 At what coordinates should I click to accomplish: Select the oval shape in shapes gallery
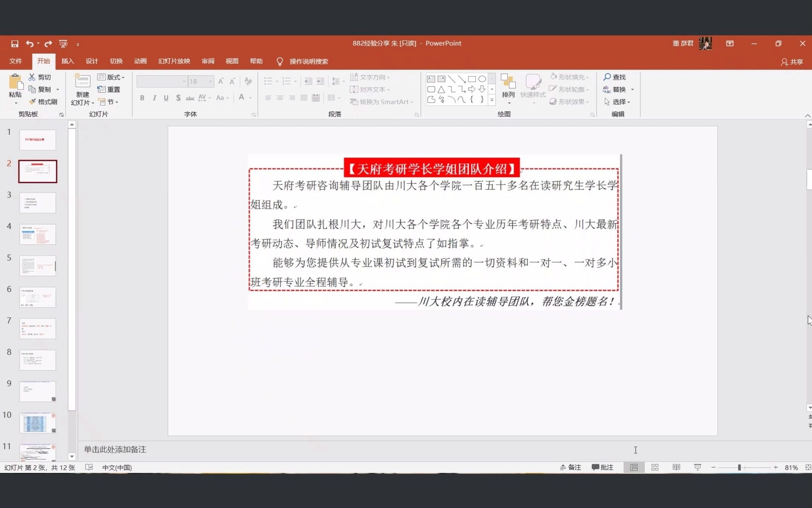click(x=482, y=79)
